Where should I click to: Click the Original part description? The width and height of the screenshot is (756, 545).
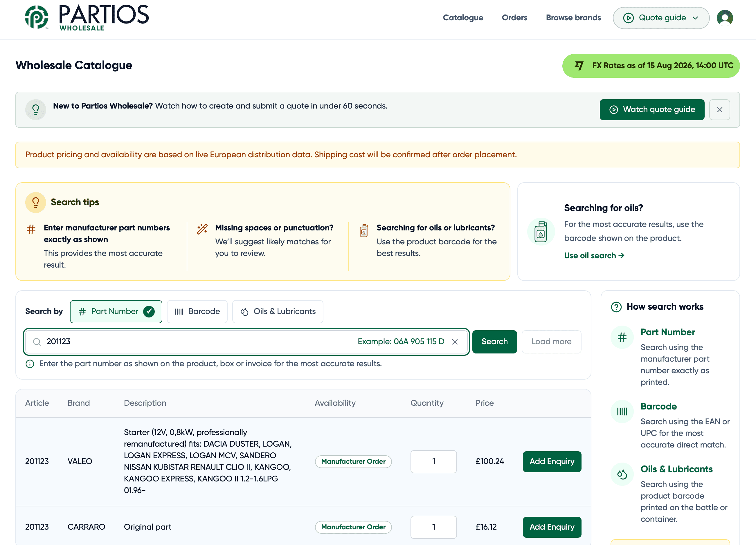tap(148, 527)
